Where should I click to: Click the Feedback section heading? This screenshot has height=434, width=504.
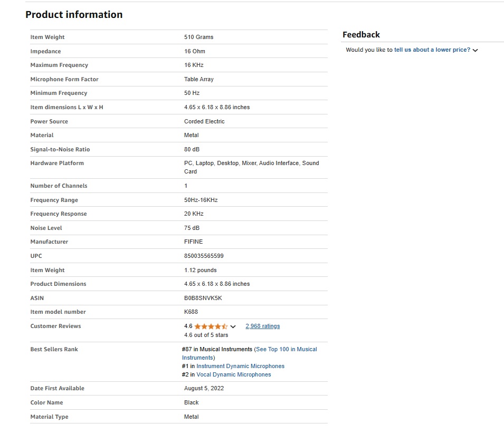pyautogui.click(x=361, y=34)
